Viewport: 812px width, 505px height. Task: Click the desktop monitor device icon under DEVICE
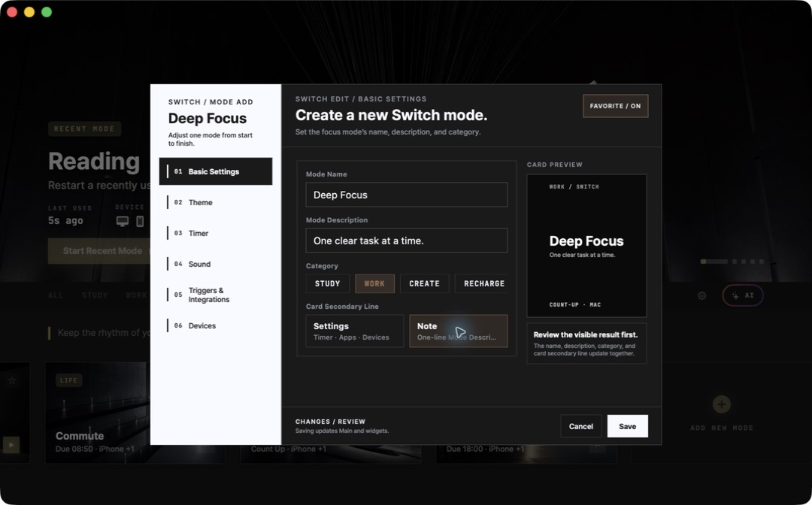(123, 222)
